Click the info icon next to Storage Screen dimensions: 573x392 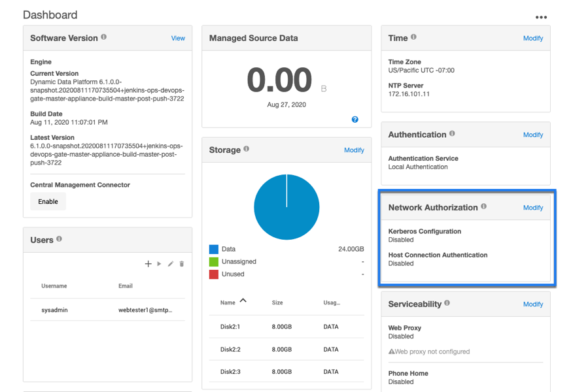point(247,149)
